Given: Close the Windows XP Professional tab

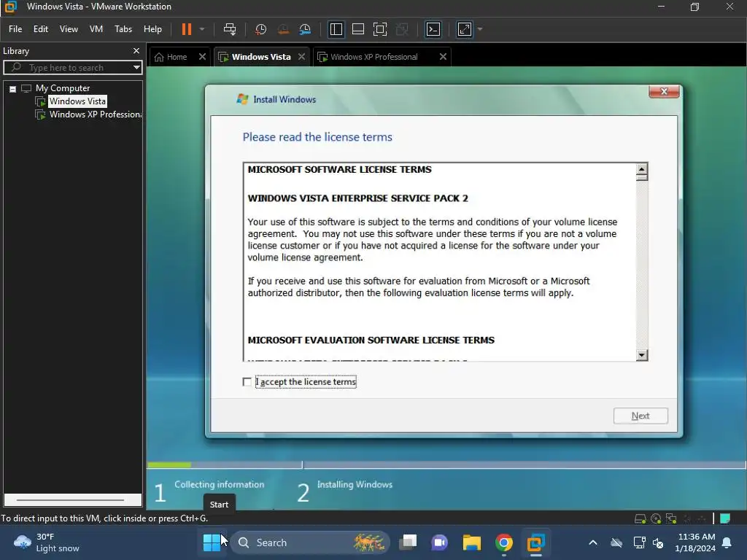Looking at the screenshot, I should [x=443, y=57].
